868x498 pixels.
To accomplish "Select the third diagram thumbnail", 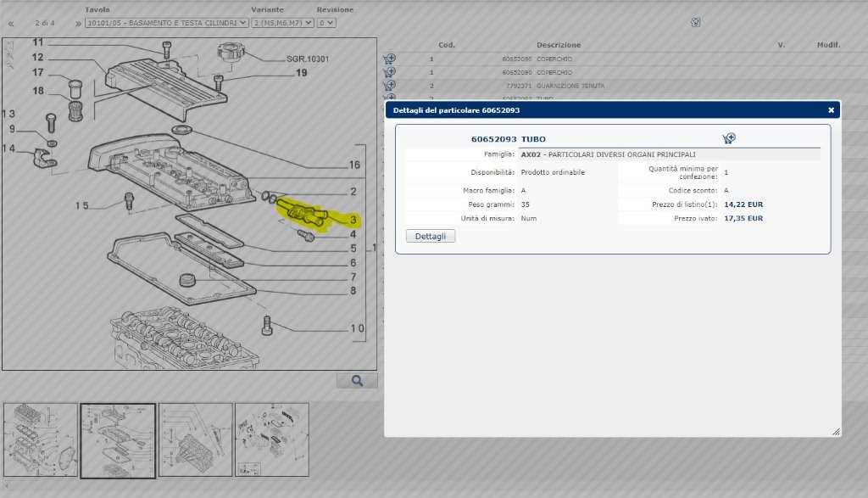I will [x=195, y=439].
